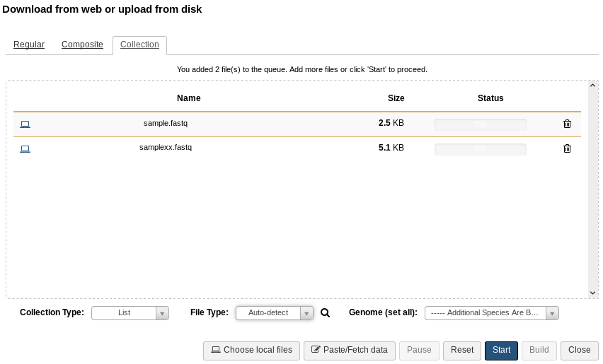The width and height of the screenshot is (603, 364).
Task: Click the progress bar of sample.fastq
Action: pos(481,124)
